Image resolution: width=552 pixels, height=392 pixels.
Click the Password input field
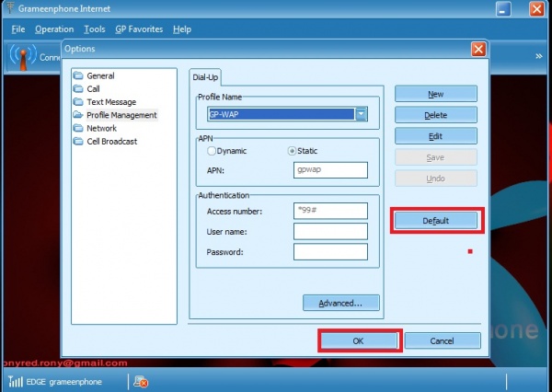pyautogui.click(x=330, y=252)
